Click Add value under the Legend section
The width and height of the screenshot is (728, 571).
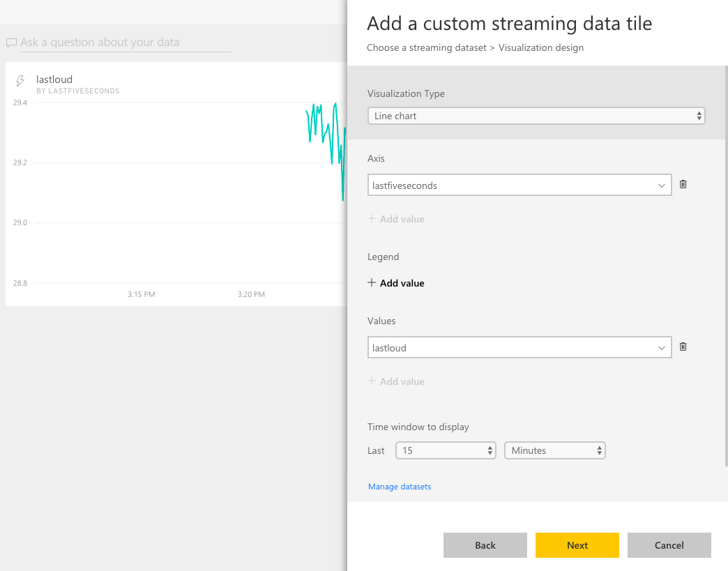point(402,282)
